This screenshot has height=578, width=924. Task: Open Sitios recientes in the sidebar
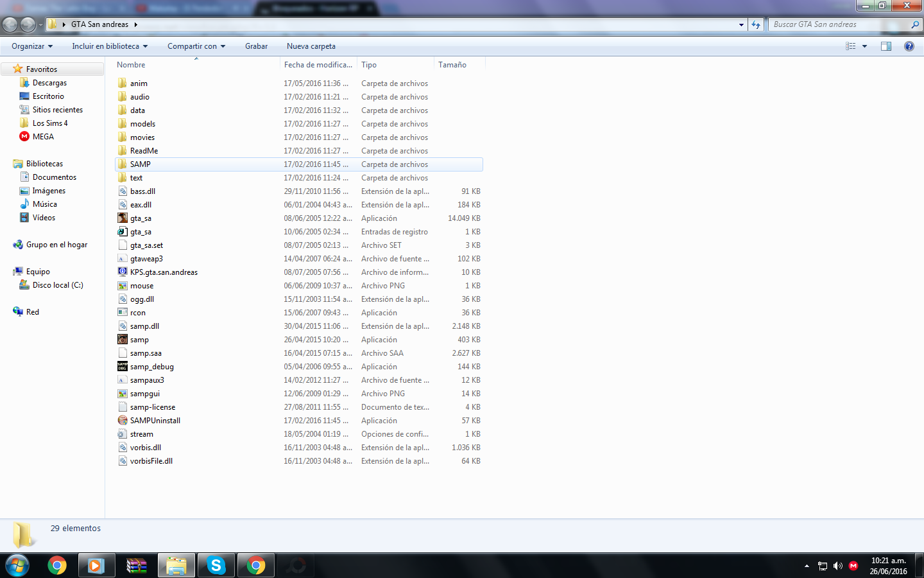(x=58, y=110)
